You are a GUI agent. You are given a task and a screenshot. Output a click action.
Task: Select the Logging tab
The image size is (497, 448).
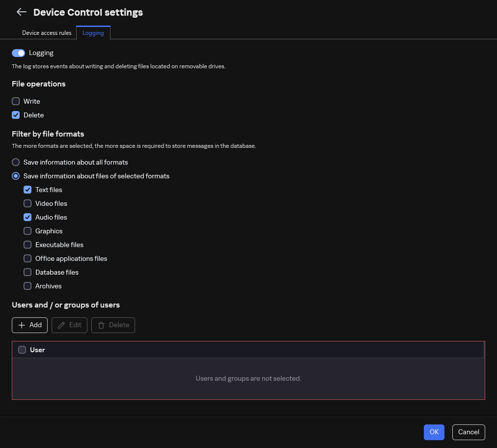93,33
